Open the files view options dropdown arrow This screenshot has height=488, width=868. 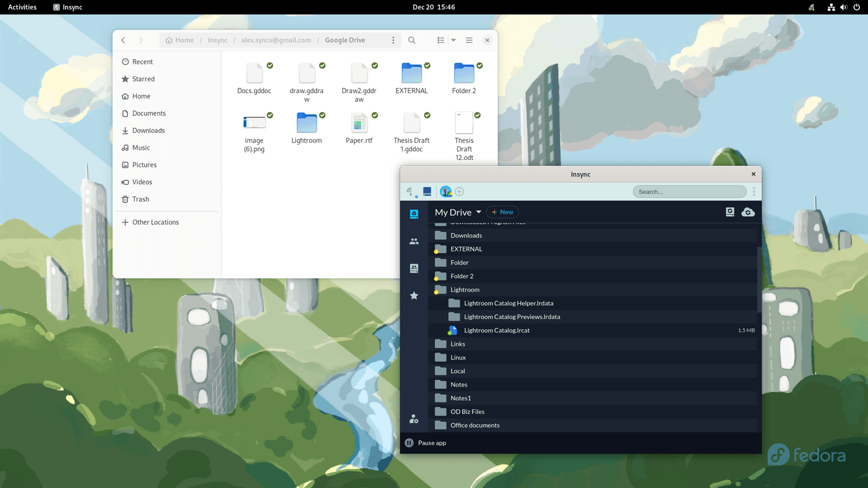coord(453,40)
